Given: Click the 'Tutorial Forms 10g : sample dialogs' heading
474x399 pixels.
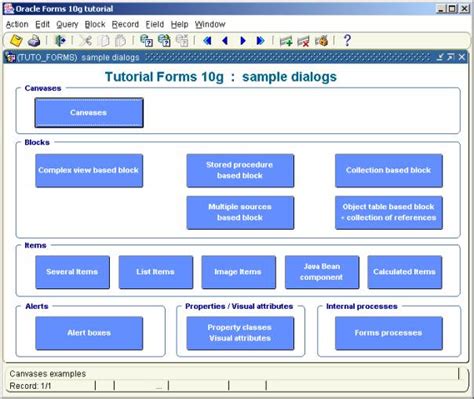Looking at the screenshot, I should pos(221,77).
